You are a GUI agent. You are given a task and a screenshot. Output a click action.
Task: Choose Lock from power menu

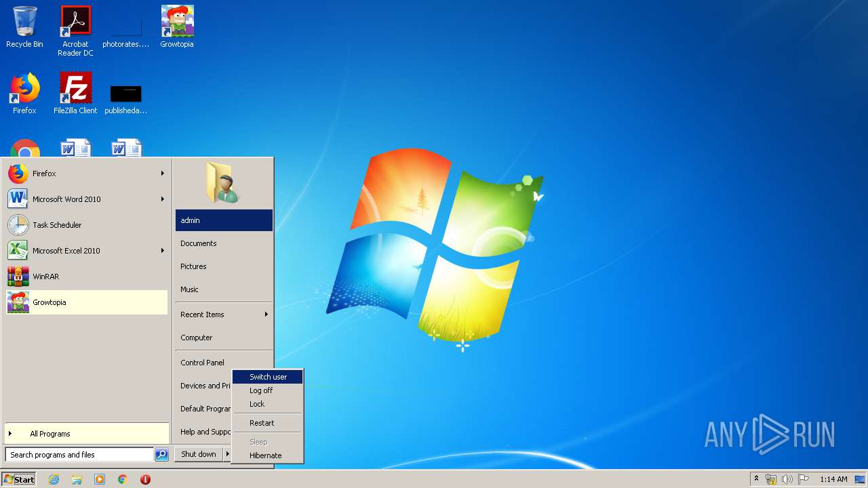267,404
